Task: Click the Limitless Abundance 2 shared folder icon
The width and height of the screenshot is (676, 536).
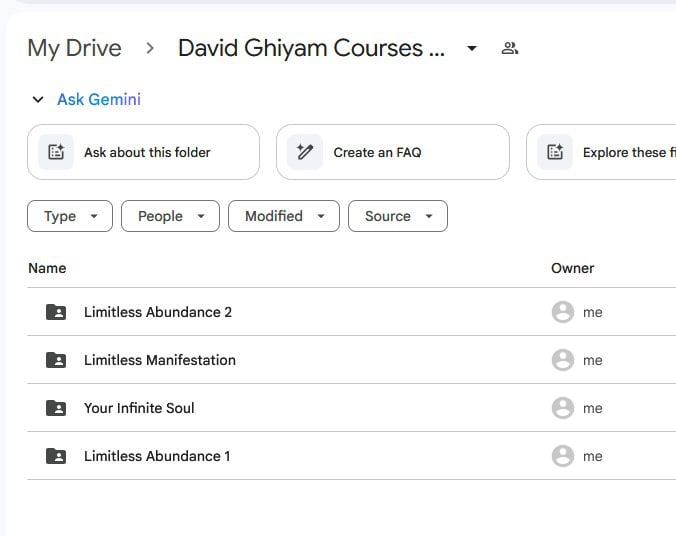Action: [57, 312]
